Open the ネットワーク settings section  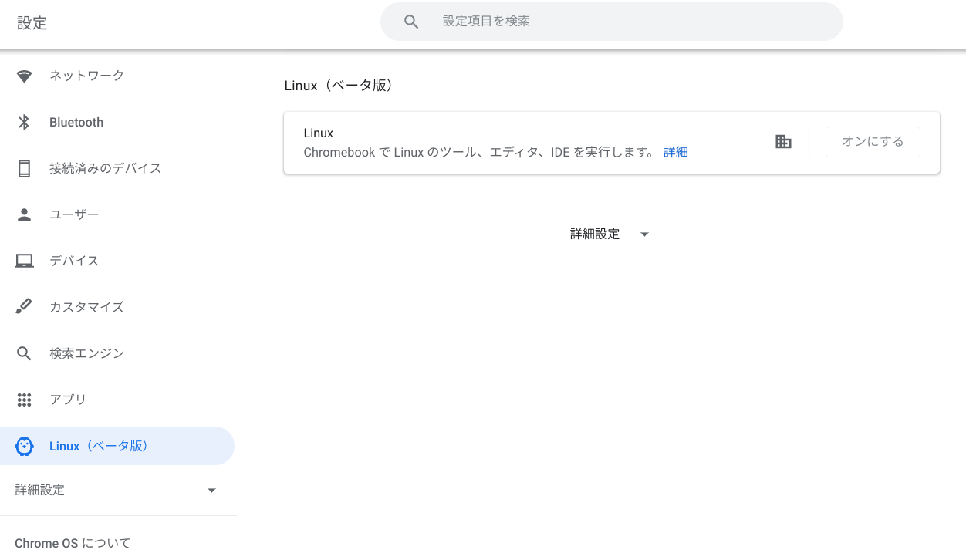point(86,76)
